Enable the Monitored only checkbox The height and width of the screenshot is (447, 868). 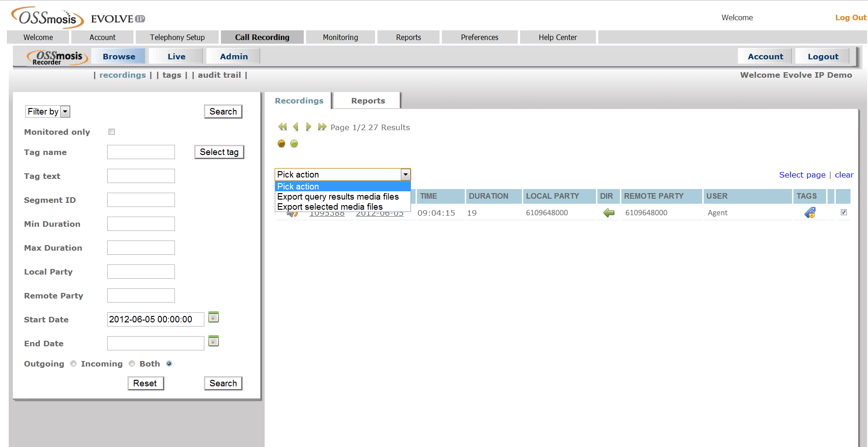[111, 132]
